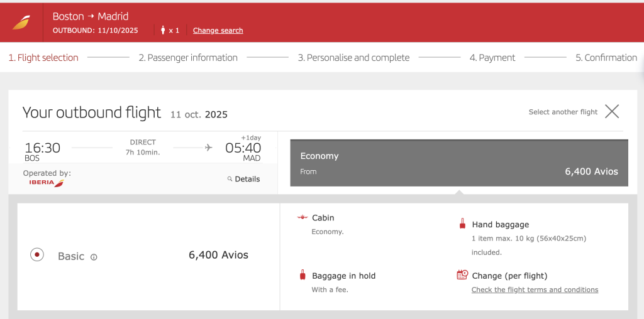
Task: Go to step 2 Passenger information
Action: point(188,58)
